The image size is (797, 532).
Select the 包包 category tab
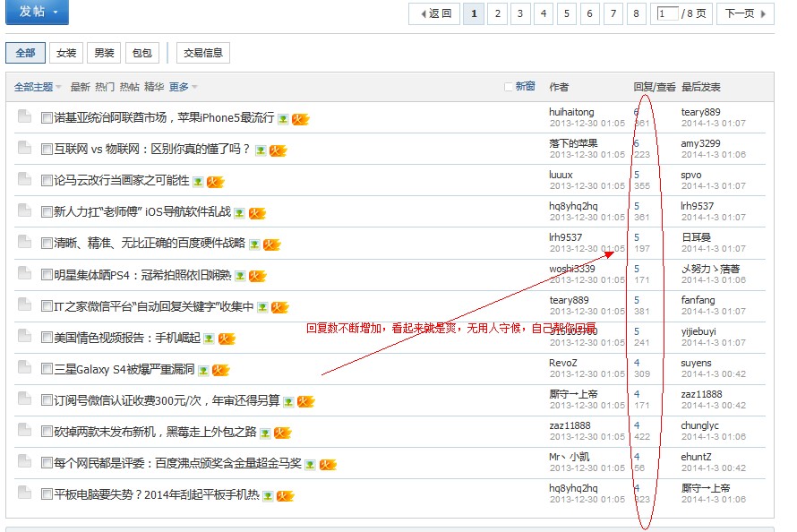click(x=141, y=53)
